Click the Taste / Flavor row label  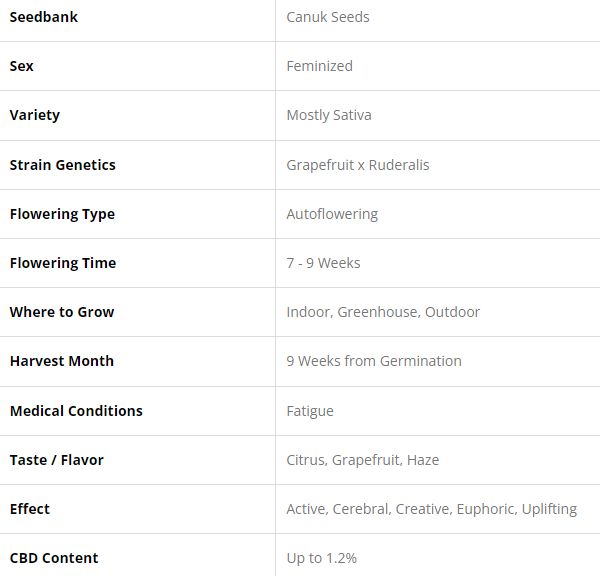56,460
